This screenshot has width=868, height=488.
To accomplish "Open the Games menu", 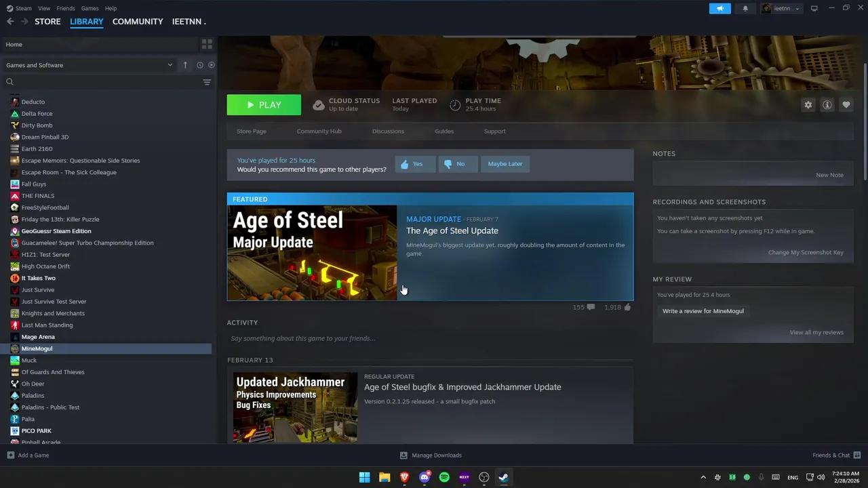I will 90,8.
